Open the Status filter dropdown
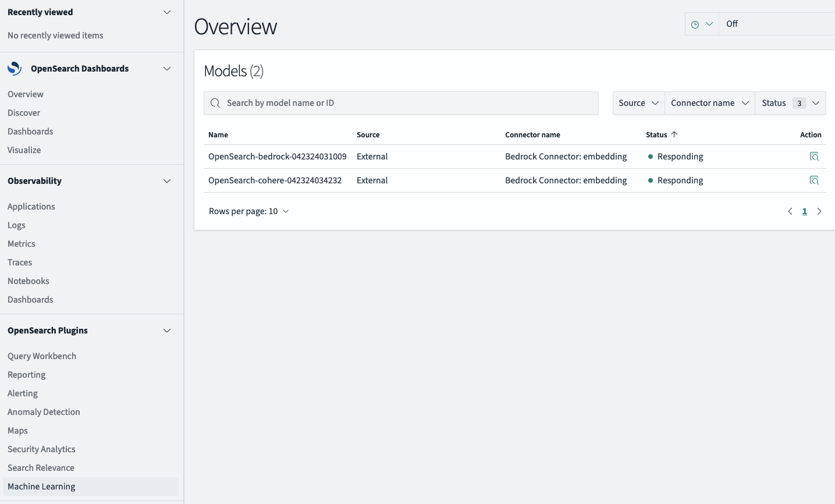This screenshot has width=835, height=504. coord(790,103)
